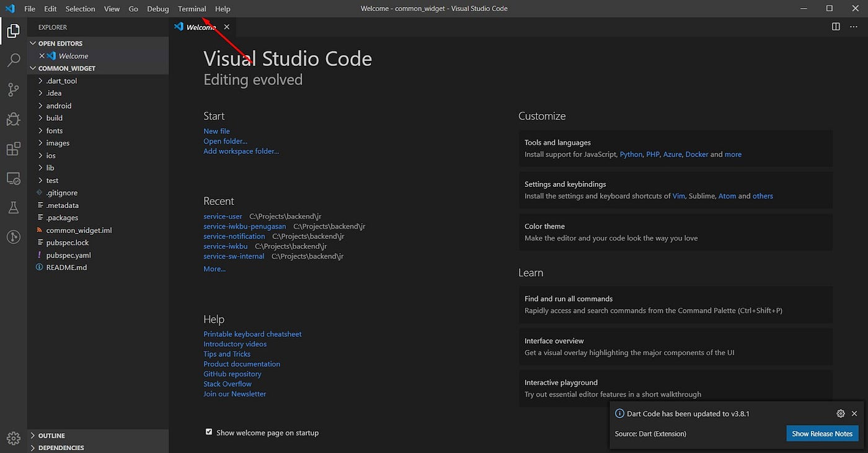This screenshot has width=868, height=453.
Task: Open the File menu
Action: pyautogui.click(x=29, y=9)
